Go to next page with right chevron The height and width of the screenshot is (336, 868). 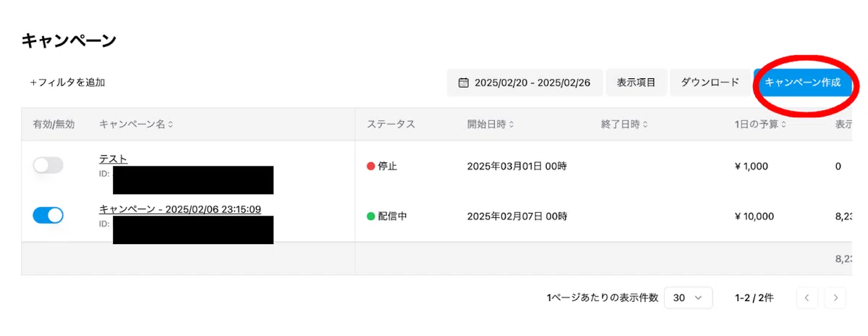(x=835, y=298)
